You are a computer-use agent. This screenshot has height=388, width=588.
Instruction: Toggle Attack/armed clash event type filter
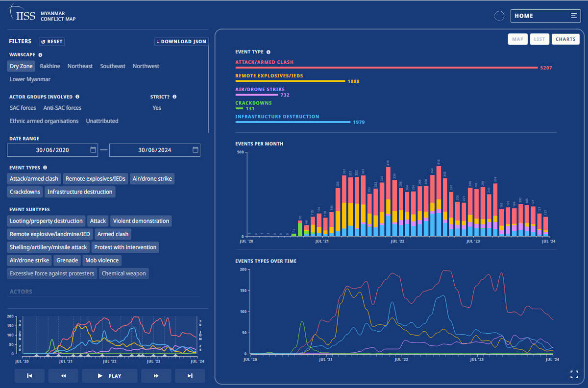pyautogui.click(x=34, y=179)
